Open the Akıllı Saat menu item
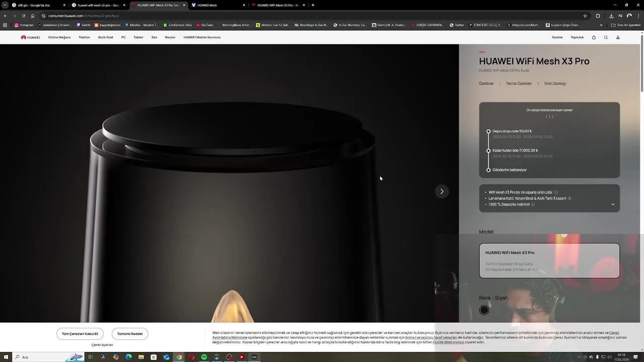 click(x=106, y=37)
